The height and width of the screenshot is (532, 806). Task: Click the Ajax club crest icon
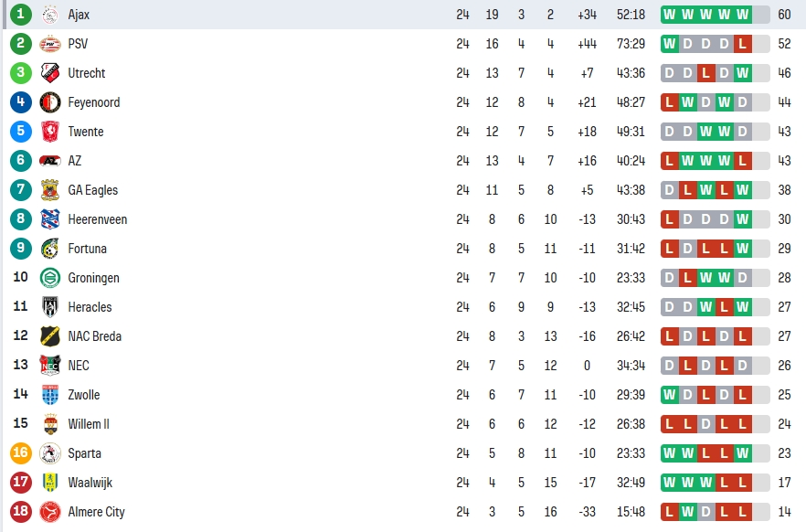[x=50, y=15]
